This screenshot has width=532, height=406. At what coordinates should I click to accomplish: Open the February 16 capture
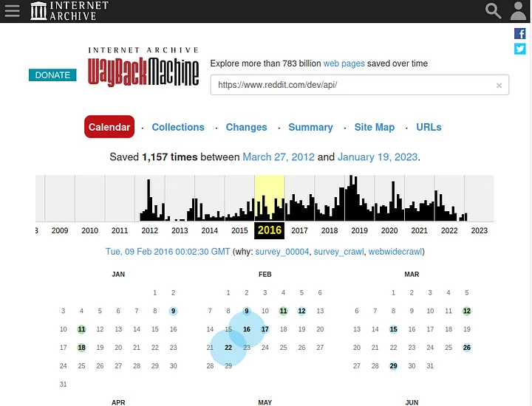247,329
